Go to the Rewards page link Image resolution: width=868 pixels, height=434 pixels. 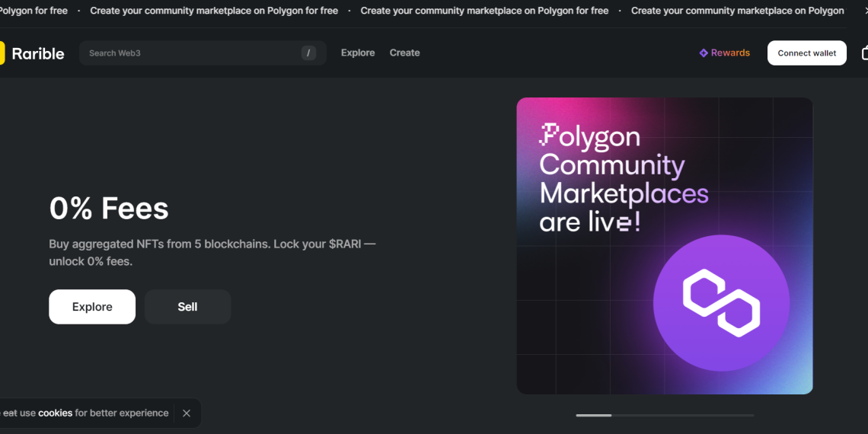coord(730,53)
